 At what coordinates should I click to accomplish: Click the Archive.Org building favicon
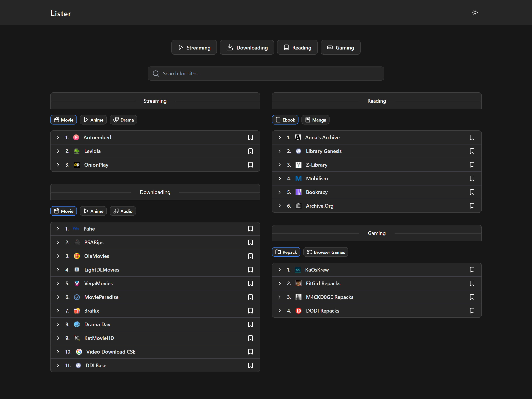click(299, 206)
